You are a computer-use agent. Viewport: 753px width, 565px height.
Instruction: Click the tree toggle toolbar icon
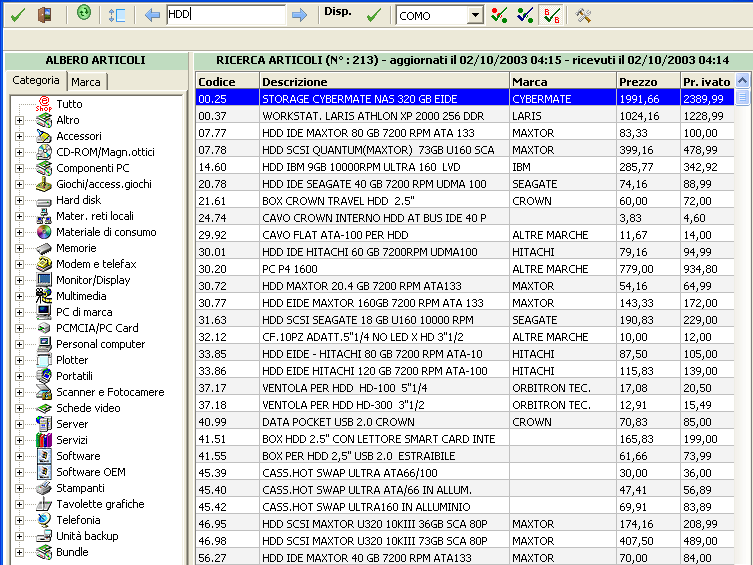coord(117,15)
